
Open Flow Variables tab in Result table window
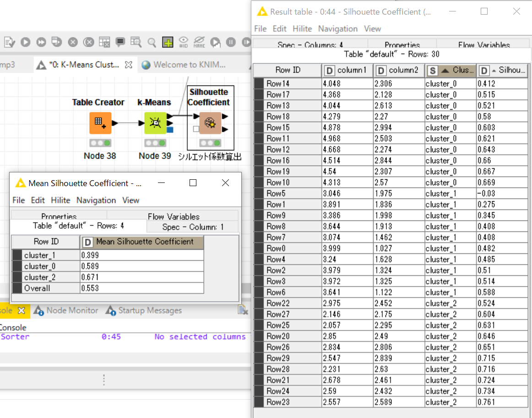click(x=483, y=44)
